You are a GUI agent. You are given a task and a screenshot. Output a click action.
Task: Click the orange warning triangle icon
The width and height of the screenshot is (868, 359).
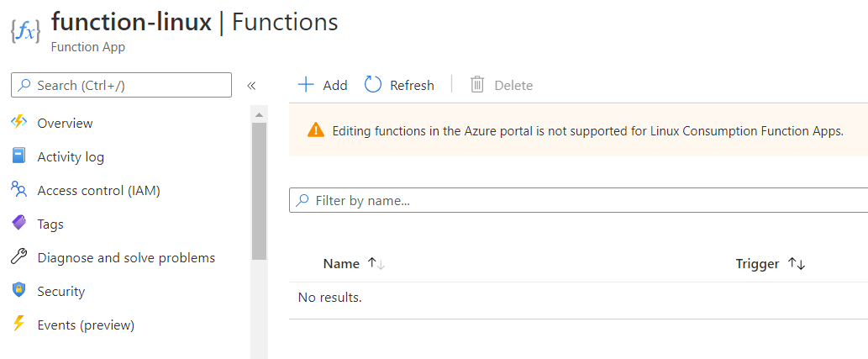[x=315, y=130]
